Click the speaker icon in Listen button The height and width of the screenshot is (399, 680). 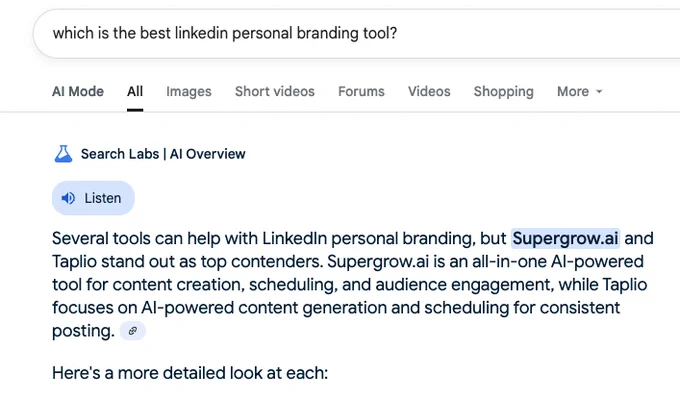point(68,198)
